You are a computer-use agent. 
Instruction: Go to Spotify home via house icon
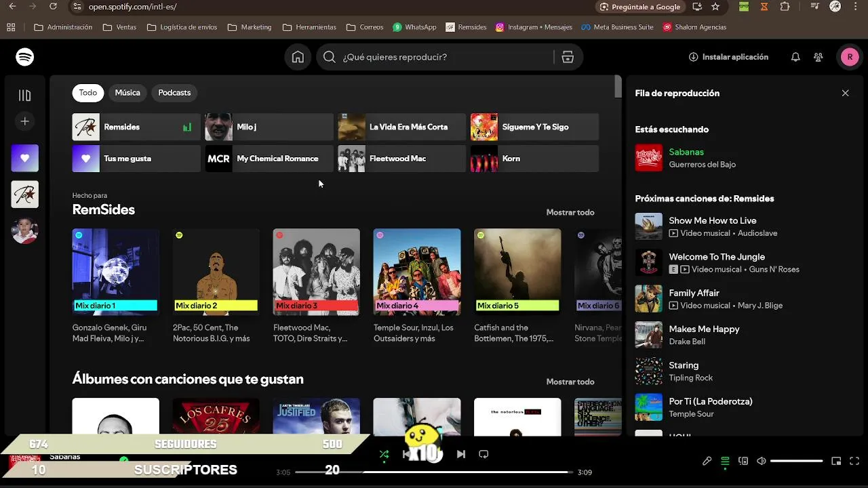click(298, 57)
